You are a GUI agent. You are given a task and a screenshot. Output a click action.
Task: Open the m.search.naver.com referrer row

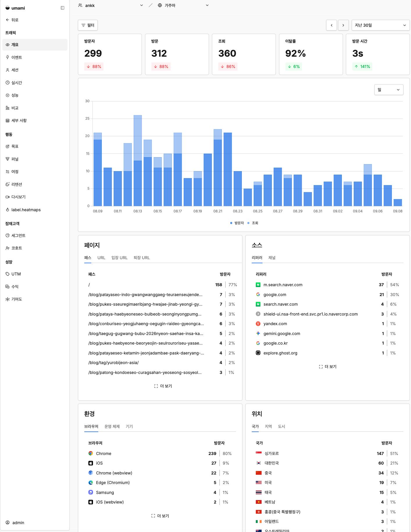(328, 285)
